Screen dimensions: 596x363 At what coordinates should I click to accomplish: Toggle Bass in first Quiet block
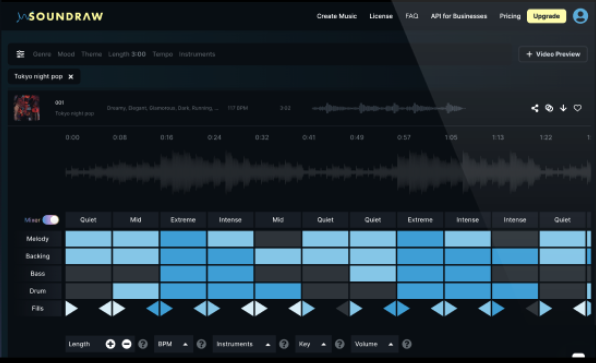[x=88, y=274]
